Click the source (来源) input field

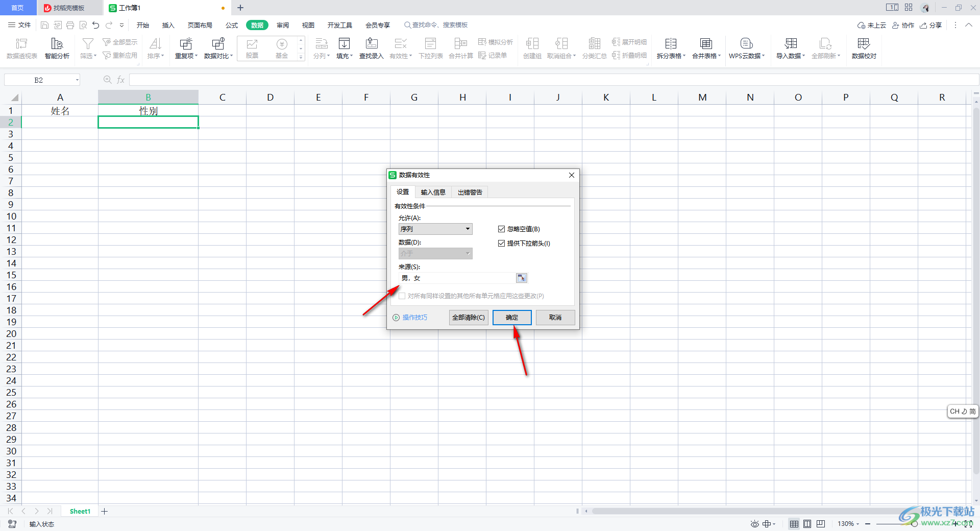pos(457,278)
